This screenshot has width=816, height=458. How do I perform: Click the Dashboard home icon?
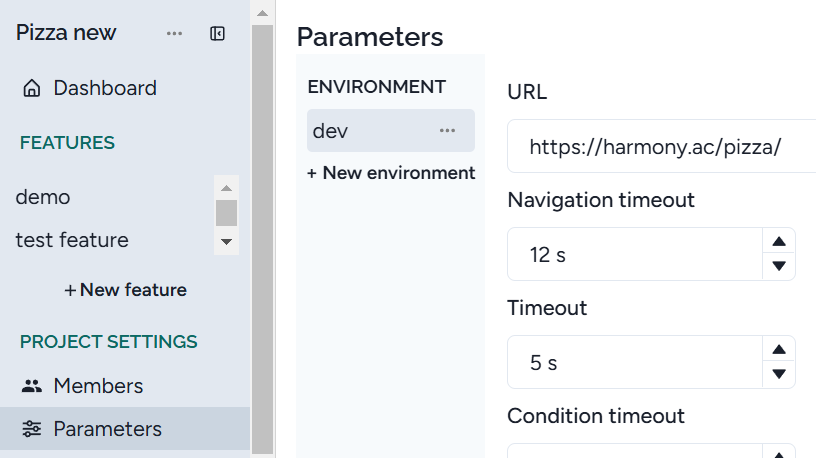point(32,88)
